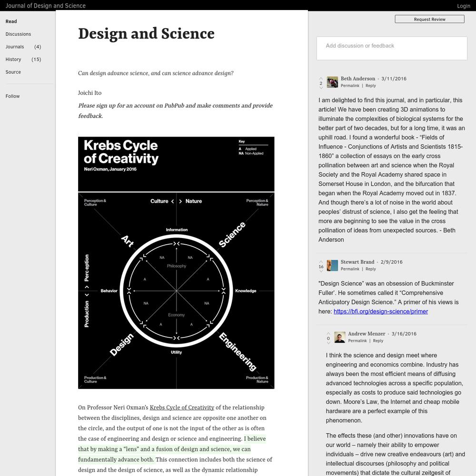Screen dimensions: 476x476
Task: Open the Krebs Cycle of Creativity text link
Action: pyautogui.click(x=182, y=407)
